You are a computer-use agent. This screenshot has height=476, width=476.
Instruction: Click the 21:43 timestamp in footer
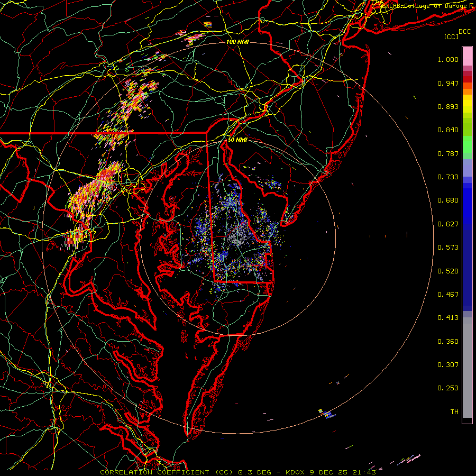pyautogui.click(x=364, y=472)
